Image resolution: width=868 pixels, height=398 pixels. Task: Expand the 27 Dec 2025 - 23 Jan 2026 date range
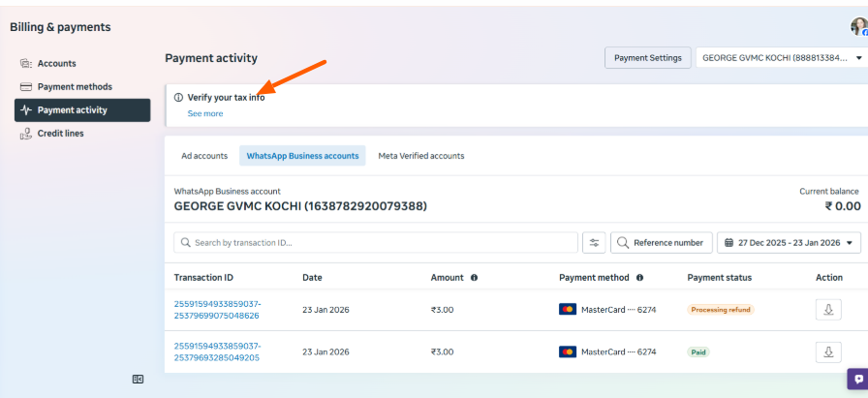tap(789, 243)
